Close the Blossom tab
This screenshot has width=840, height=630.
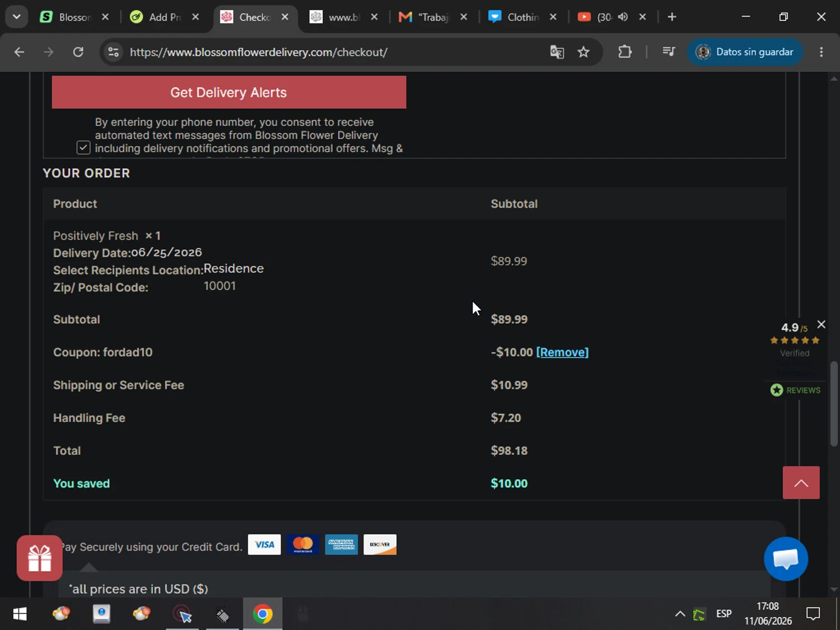105,17
